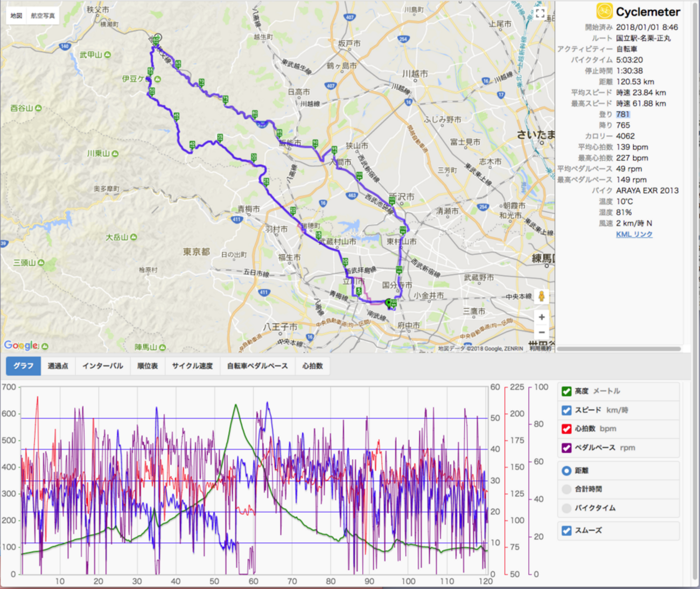Switch to the 通過点 tab
Image resolution: width=700 pixels, height=589 pixels.
(x=58, y=366)
